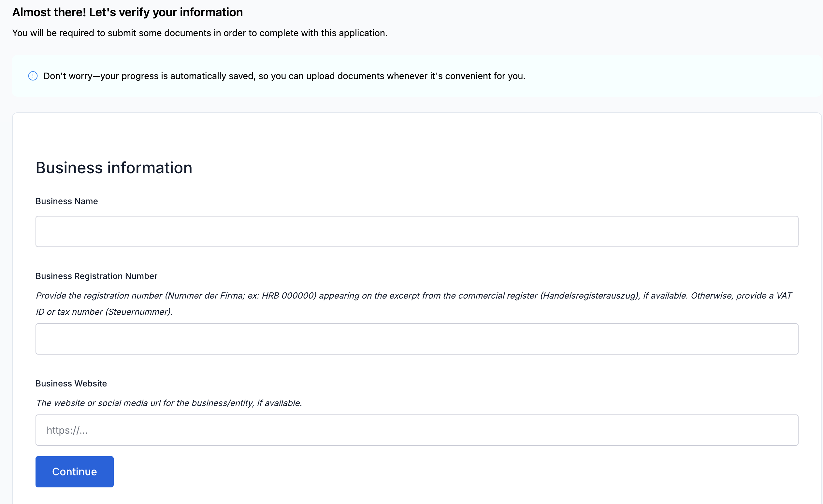
Task: Click the Business Name input field
Action: (416, 231)
